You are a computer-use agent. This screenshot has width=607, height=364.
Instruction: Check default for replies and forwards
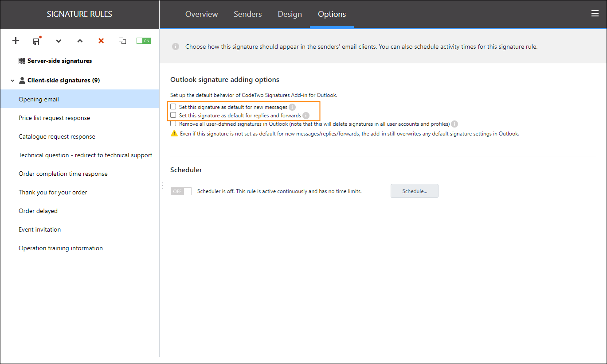coord(173,116)
